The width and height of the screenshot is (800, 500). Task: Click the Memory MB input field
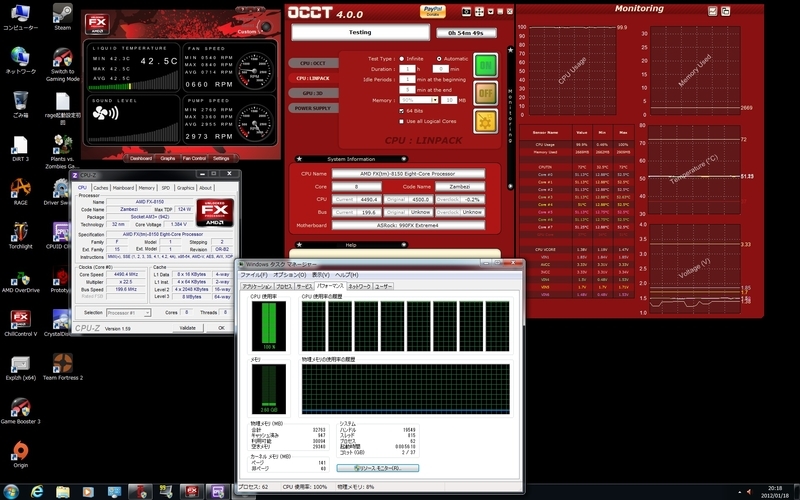[448, 100]
